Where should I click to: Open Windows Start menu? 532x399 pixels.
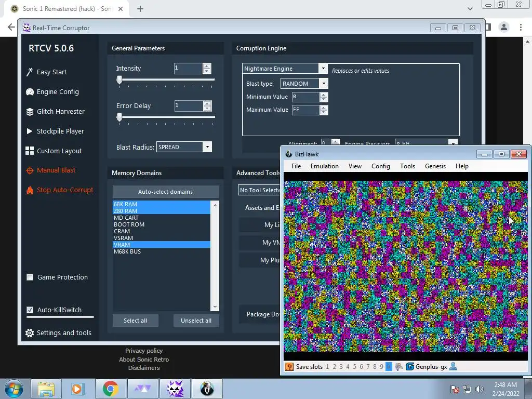coord(14,389)
